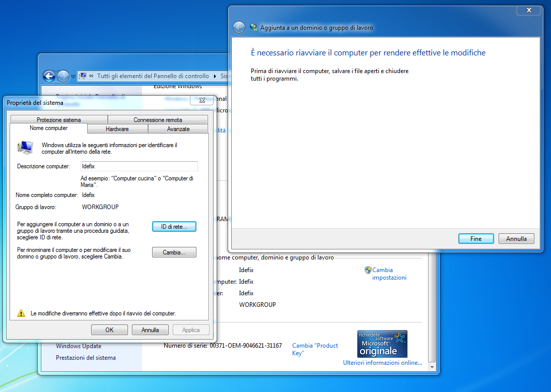Screen dimensions: 551x392
Task: Click the Fine button in wizard
Action: point(476,239)
